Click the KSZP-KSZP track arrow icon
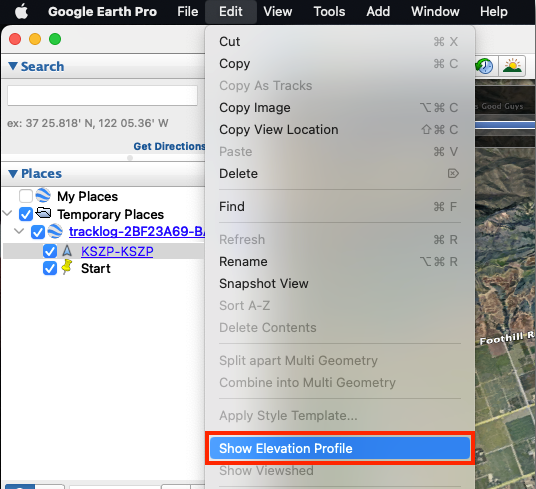The width and height of the screenshot is (536, 489). (x=67, y=251)
